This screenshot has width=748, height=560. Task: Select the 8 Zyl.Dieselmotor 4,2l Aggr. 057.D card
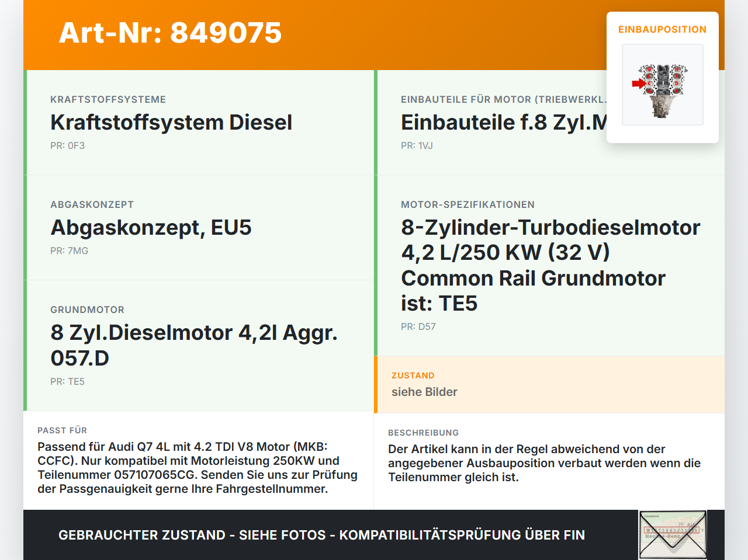tap(200, 345)
